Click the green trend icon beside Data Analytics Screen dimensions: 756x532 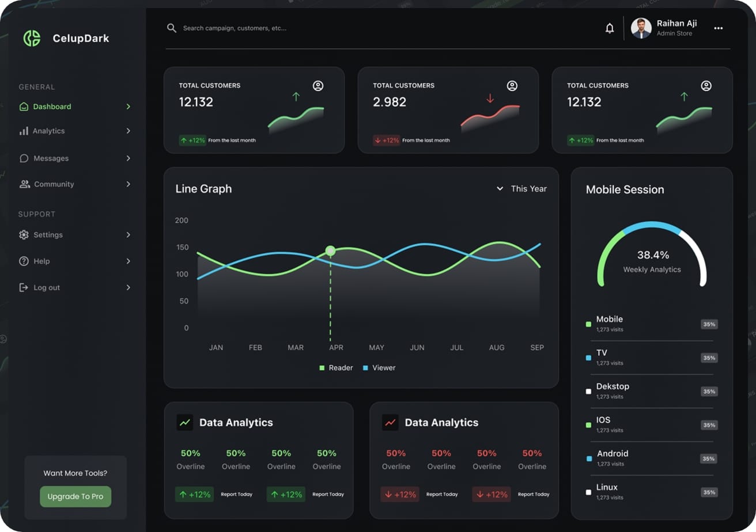point(185,422)
